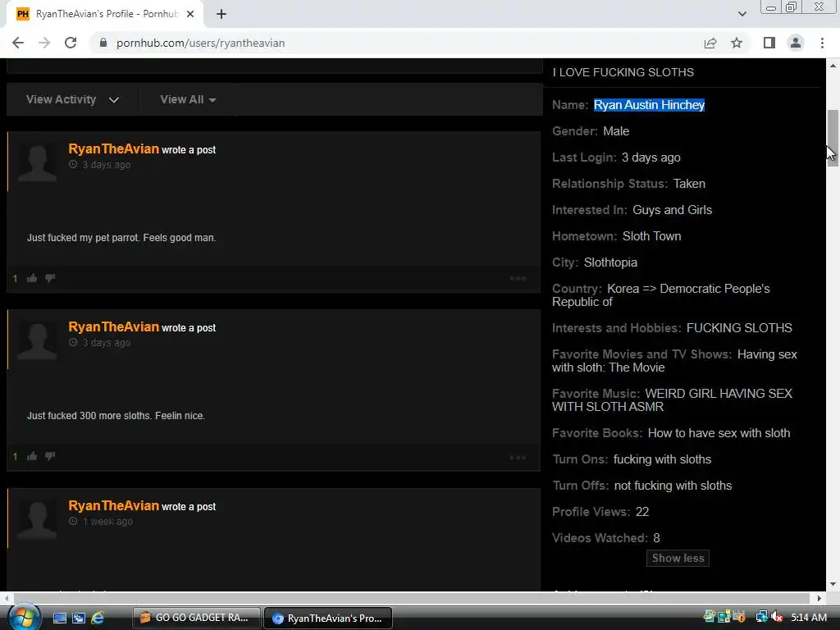840x630 pixels.
Task: Expand the View All dropdown
Action: click(188, 99)
